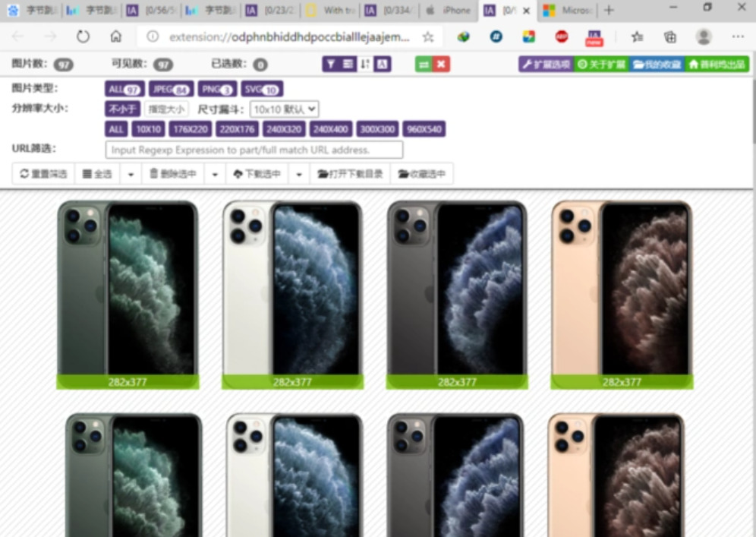Switch to the [0/56/5 IA browser tab

pyautogui.click(x=151, y=10)
